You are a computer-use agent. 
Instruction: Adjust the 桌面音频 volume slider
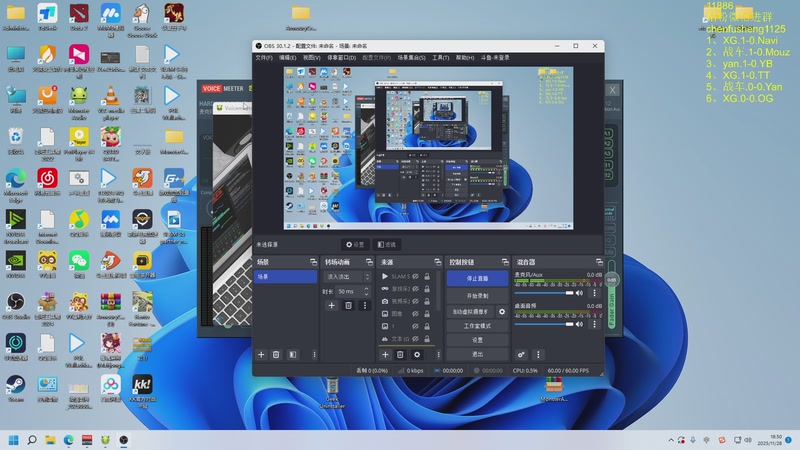544,324
